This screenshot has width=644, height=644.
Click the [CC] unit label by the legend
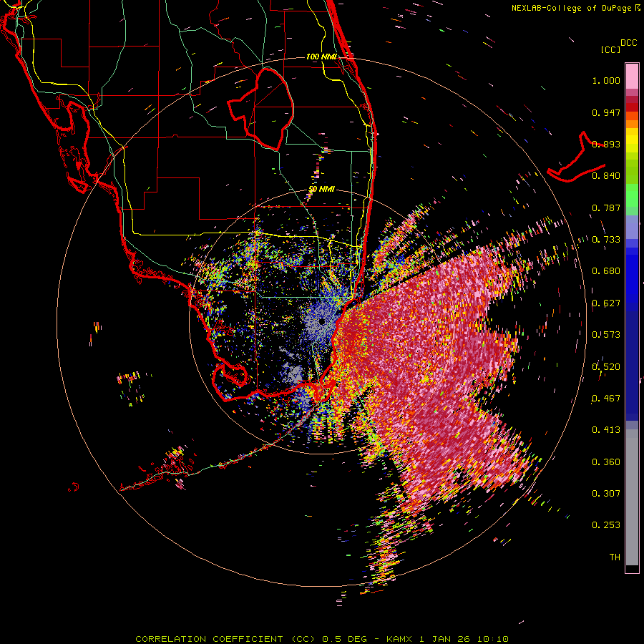[610, 49]
